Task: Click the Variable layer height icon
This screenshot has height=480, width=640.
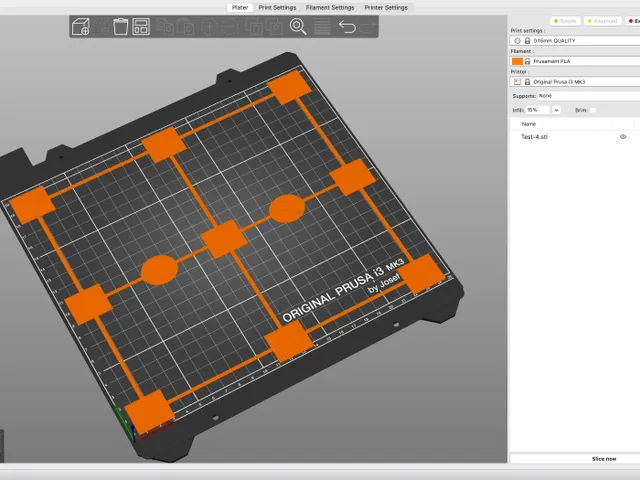Action: [x=322, y=27]
